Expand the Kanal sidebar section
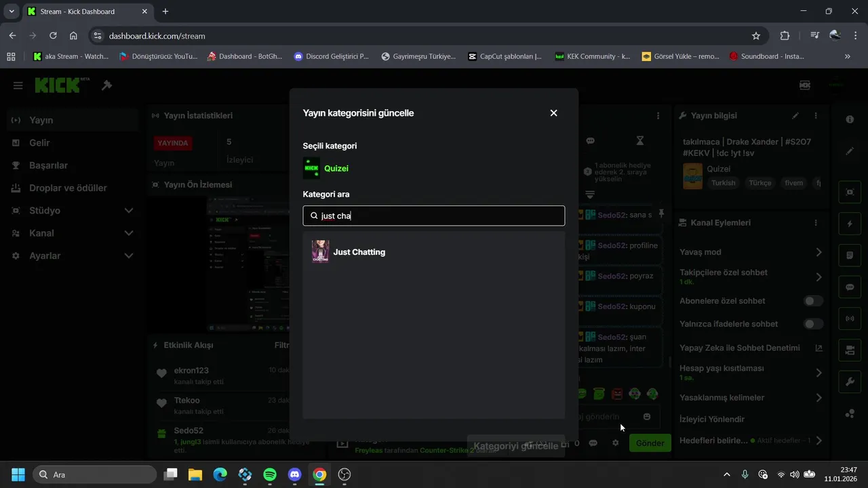Screen dimensions: 868x488 point(73,233)
